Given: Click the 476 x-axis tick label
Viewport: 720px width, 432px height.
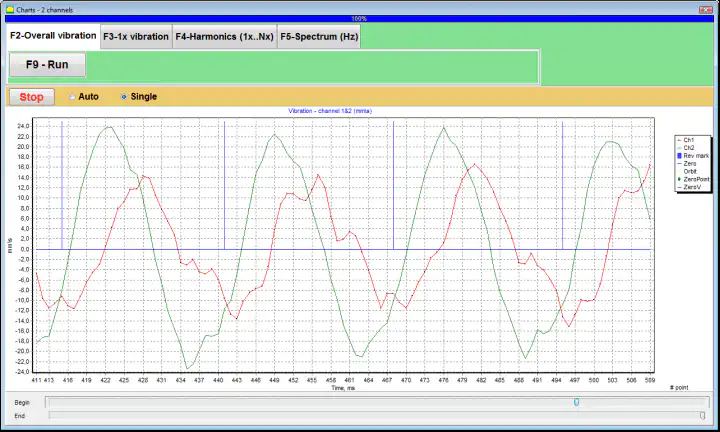Looking at the screenshot, I should [443, 380].
